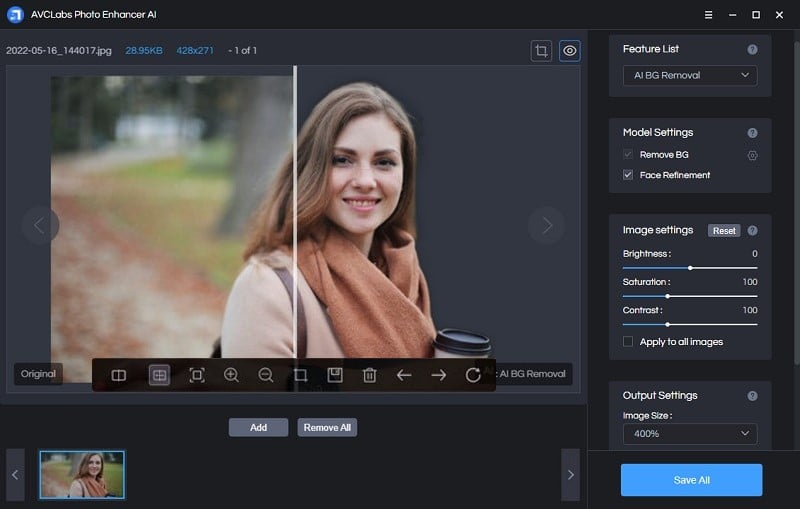Screen dimensions: 800x509
Task: Select the photo thumbnail in filmstrip
Action: tap(82, 475)
